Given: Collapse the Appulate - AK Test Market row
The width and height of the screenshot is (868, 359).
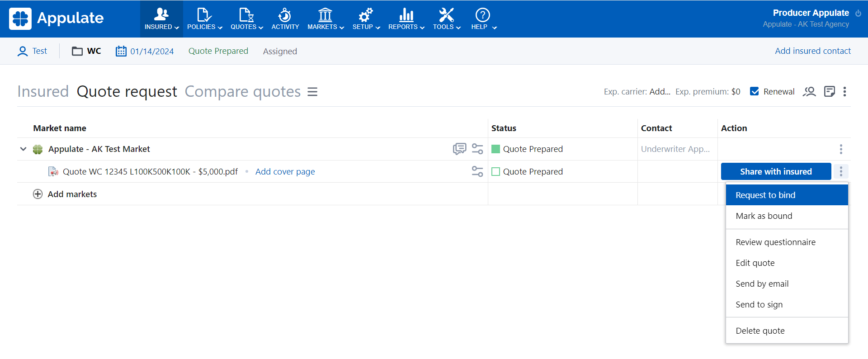Looking at the screenshot, I should coord(23,149).
